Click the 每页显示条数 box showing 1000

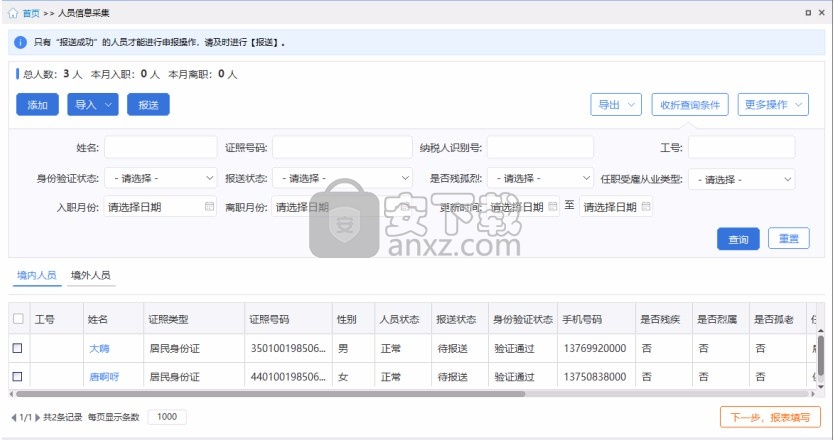[x=167, y=417]
